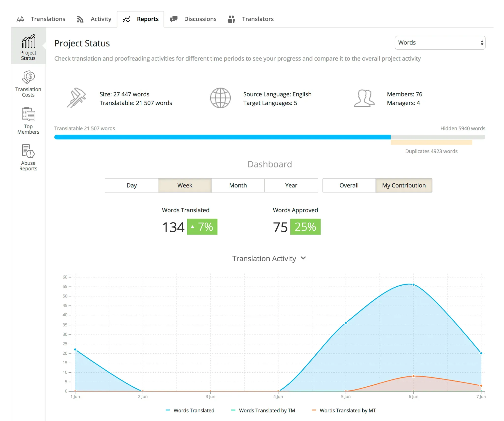This screenshot has height=421, width=504.
Task: Click the Month dashboard button
Action: pos(238,185)
